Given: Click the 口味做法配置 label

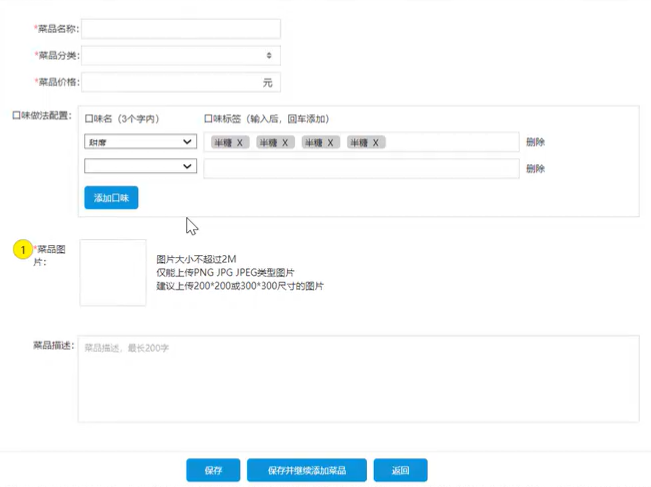Looking at the screenshot, I should pyautogui.click(x=42, y=115).
